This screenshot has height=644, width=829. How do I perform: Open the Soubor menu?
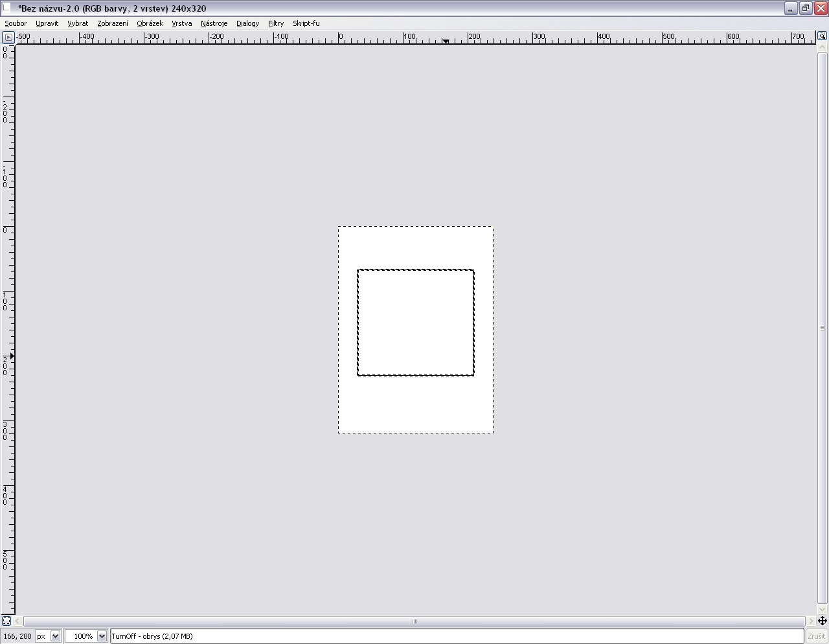[x=16, y=23]
